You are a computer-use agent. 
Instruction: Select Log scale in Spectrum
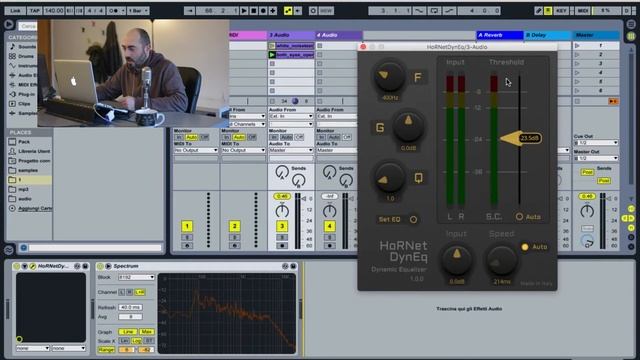point(137,341)
